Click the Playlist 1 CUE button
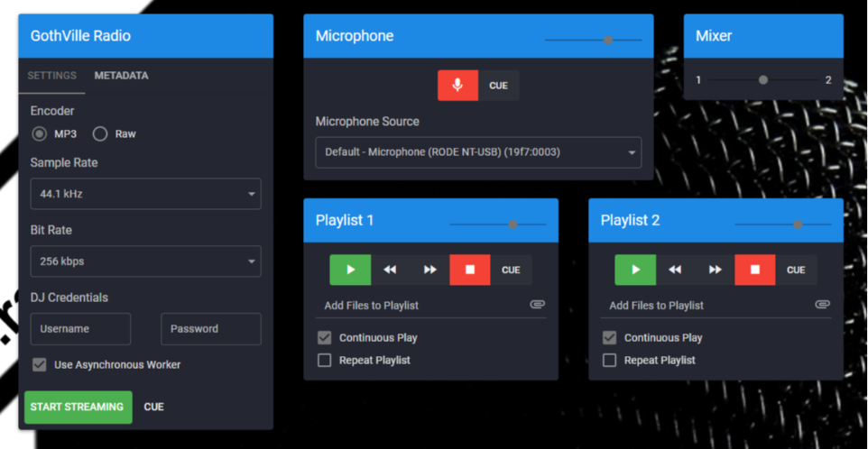This screenshot has width=868, height=449. [x=511, y=270]
